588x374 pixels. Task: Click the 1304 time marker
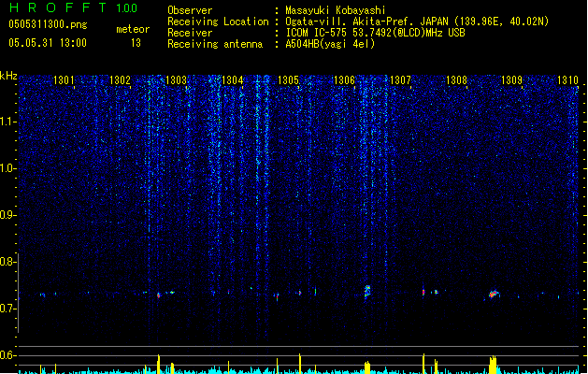[x=232, y=79]
